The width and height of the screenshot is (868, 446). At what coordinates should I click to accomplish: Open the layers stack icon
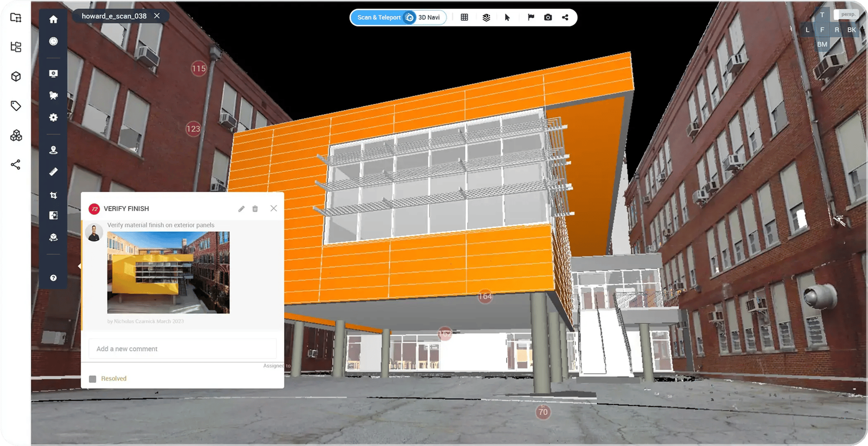[x=486, y=17]
